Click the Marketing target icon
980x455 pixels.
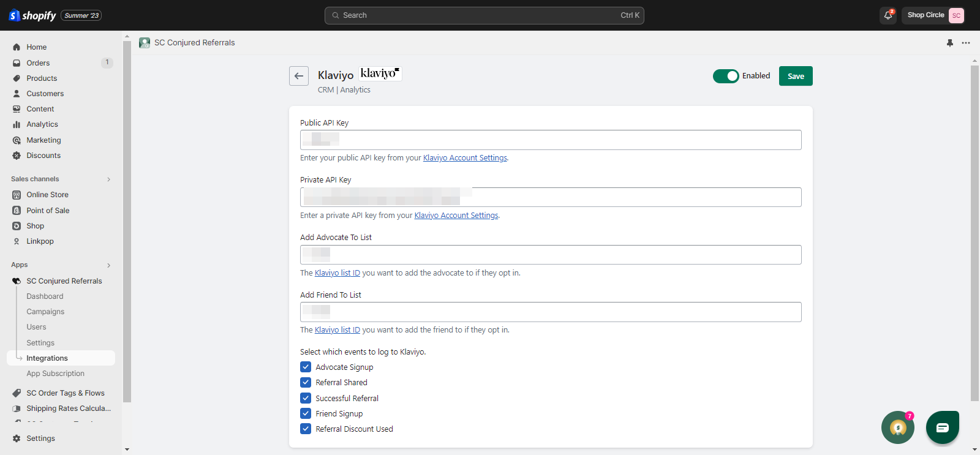coord(17,140)
